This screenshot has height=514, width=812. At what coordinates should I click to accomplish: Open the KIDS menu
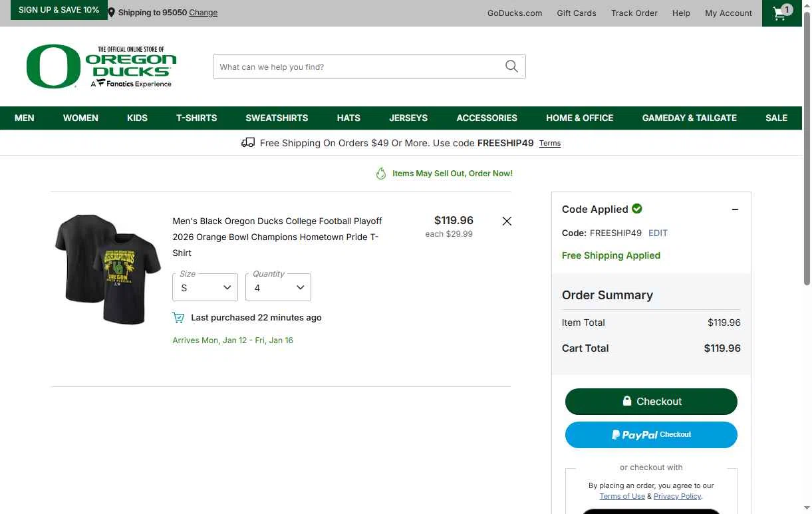pyautogui.click(x=137, y=118)
